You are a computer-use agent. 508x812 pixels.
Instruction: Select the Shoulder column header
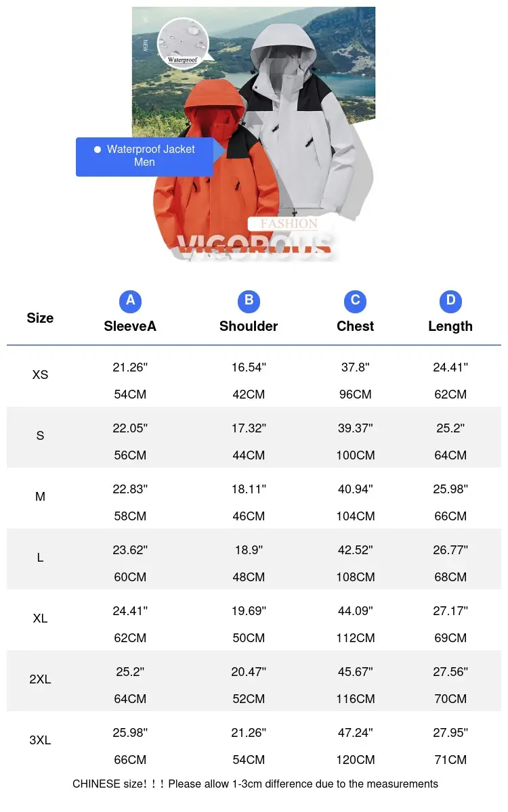(x=249, y=326)
